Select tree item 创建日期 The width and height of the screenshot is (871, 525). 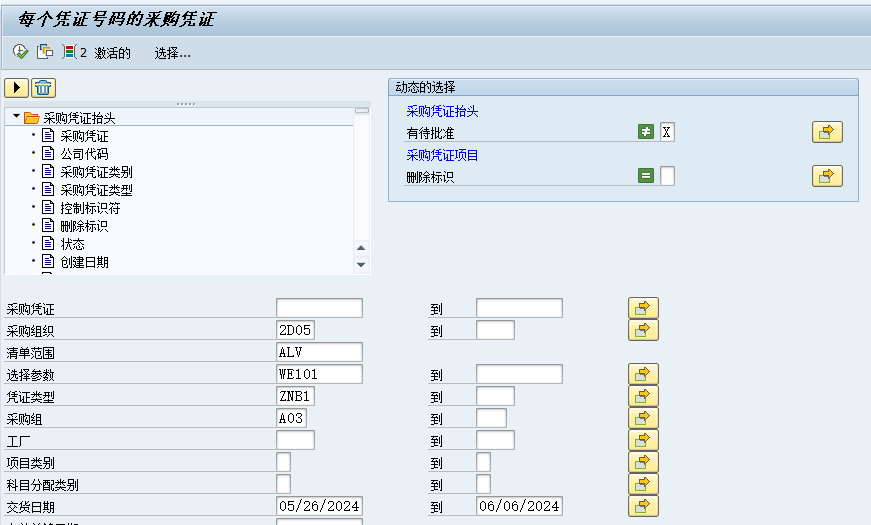84,262
